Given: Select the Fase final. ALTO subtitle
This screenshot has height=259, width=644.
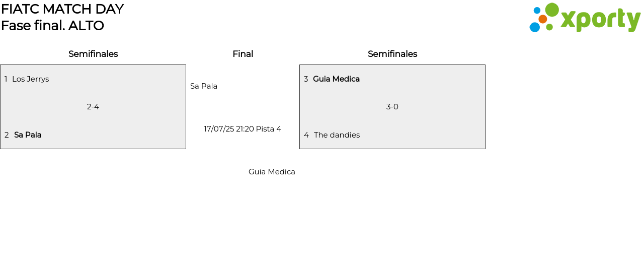Looking at the screenshot, I should pos(52,26).
